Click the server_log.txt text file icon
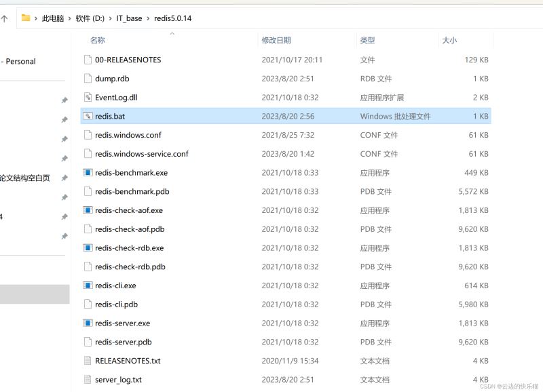 [x=87, y=379]
